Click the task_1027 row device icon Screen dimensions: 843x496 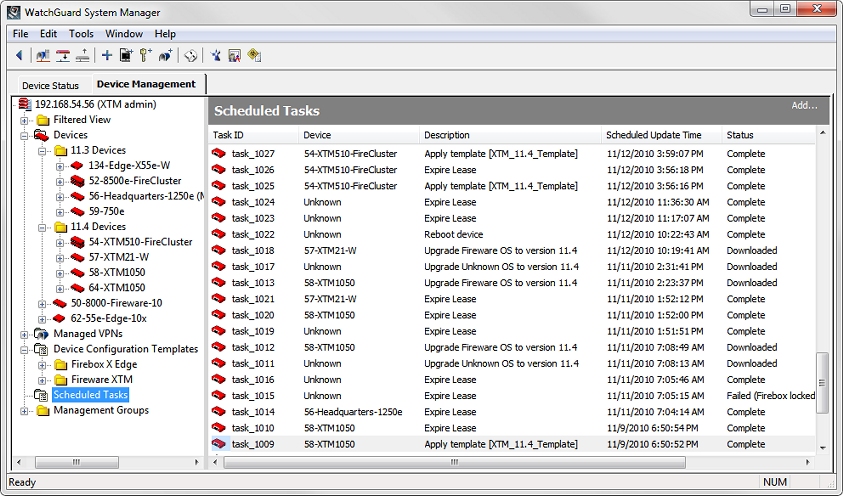tap(219, 154)
